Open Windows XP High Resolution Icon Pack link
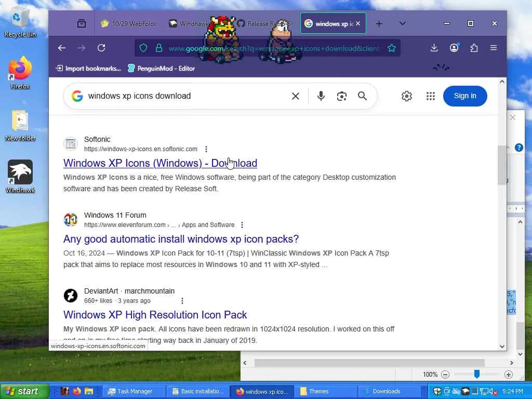Image resolution: width=532 pixels, height=399 pixels. click(x=155, y=315)
